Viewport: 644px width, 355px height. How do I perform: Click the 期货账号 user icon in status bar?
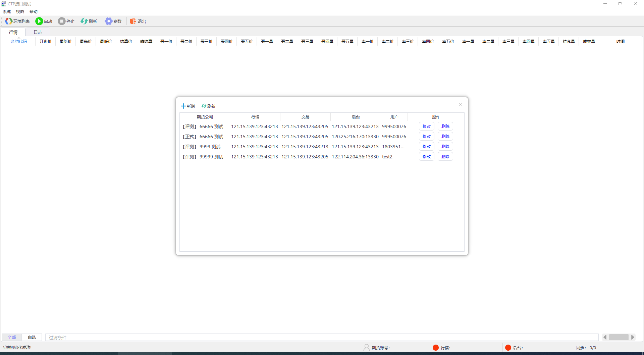366,348
